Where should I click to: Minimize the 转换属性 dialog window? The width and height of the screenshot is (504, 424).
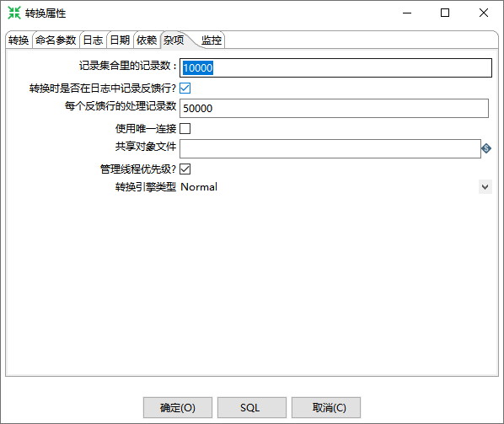[407, 13]
